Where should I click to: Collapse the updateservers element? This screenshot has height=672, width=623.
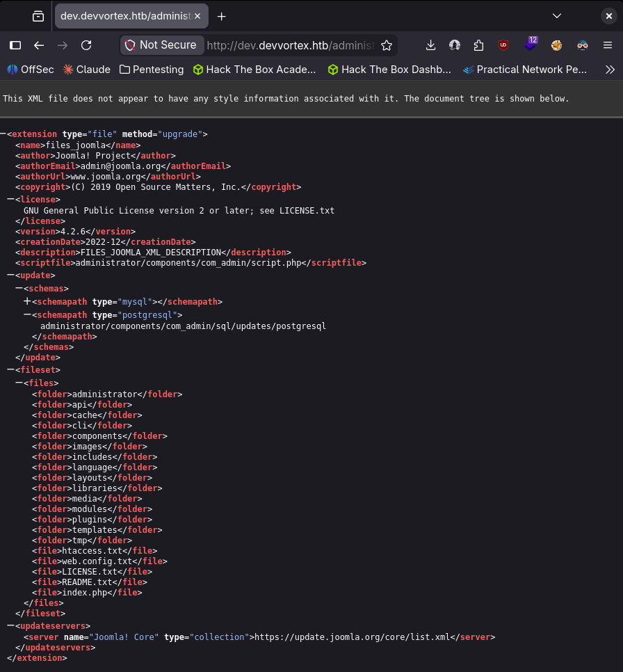coord(10,626)
